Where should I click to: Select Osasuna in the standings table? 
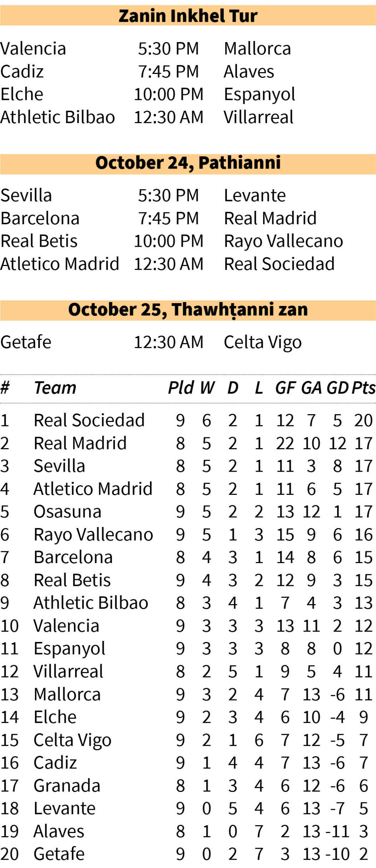point(67,512)
